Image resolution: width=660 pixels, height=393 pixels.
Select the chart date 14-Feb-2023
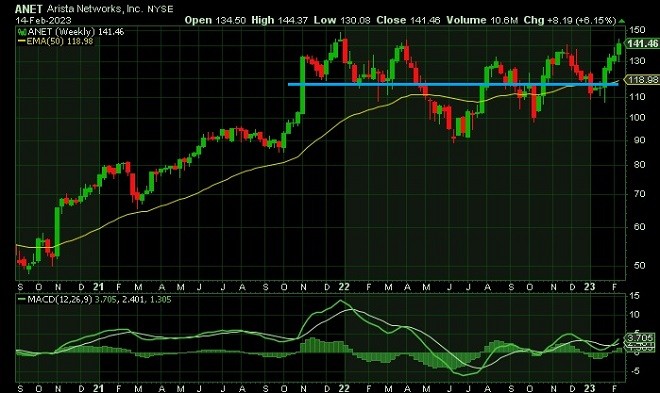(43, 20)
